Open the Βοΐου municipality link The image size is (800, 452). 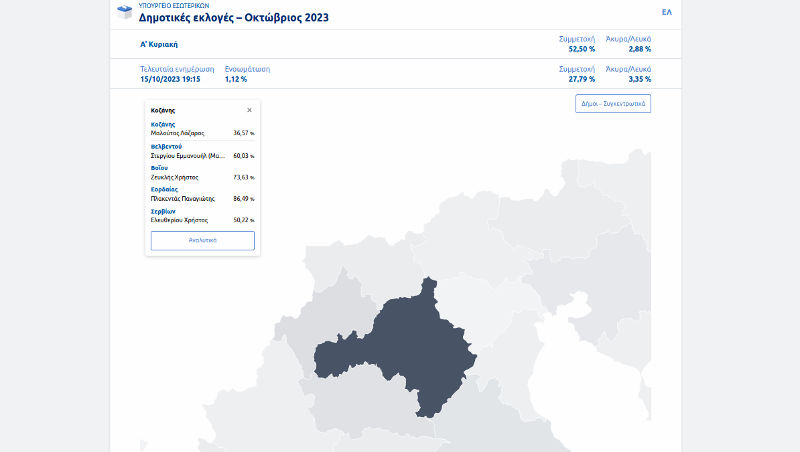point(160,168)
